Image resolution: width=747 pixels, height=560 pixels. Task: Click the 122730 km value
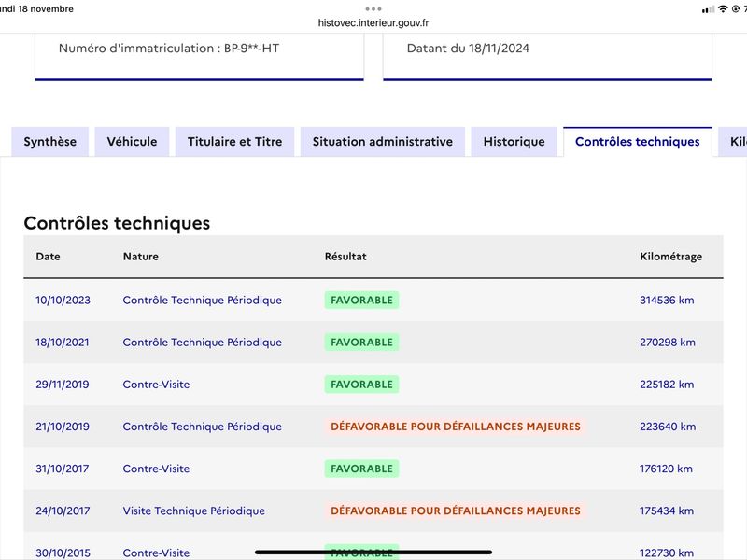(667, 553)
